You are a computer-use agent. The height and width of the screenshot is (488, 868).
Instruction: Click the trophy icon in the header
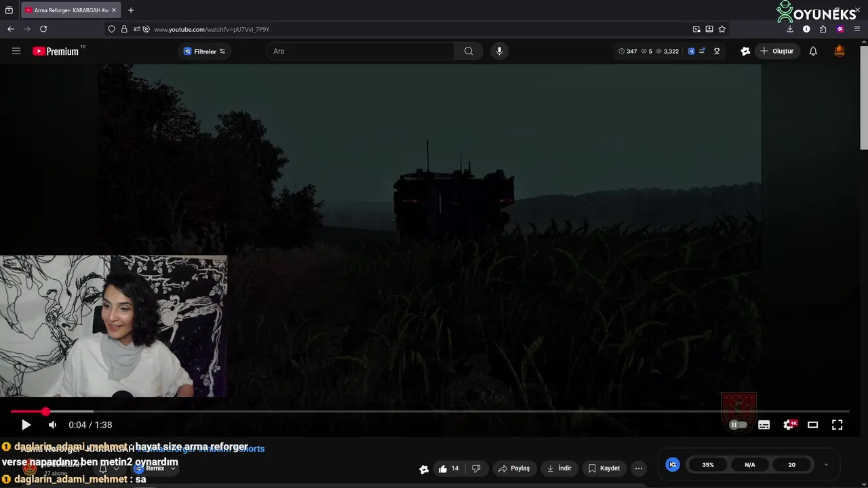tap(717, 52)
